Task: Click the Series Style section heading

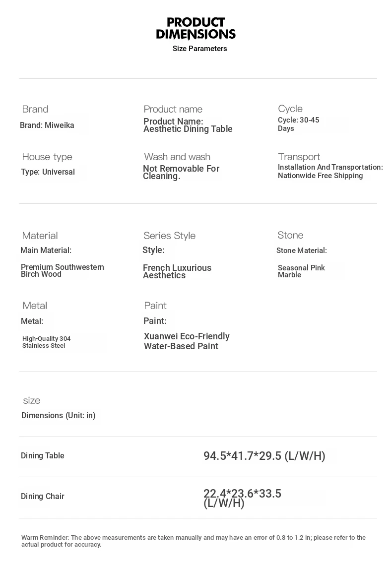Action: [169, 236]
